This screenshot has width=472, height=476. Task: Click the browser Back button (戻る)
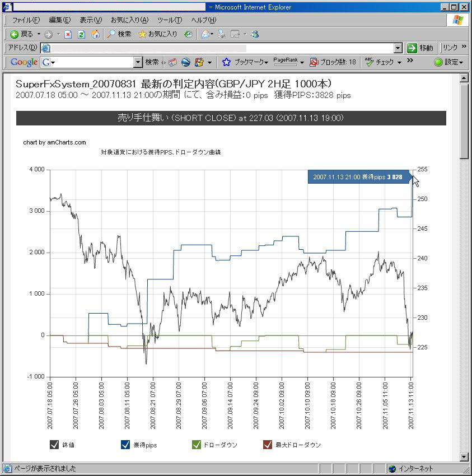pyautogui.click(x=21, y=34)
